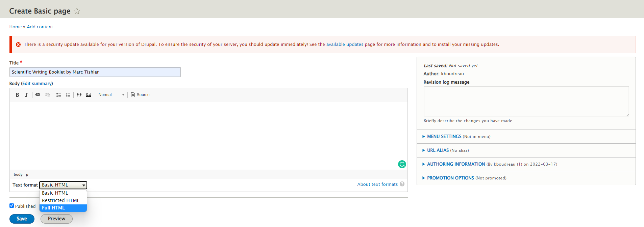
Task: Open the Home breadcrumb link
Action: point(16,27)
